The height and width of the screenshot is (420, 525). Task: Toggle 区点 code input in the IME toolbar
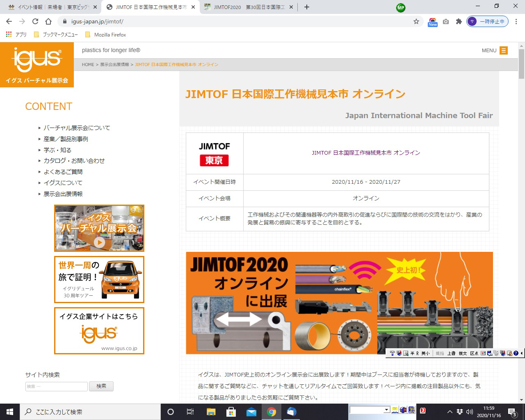coord(474,353)
